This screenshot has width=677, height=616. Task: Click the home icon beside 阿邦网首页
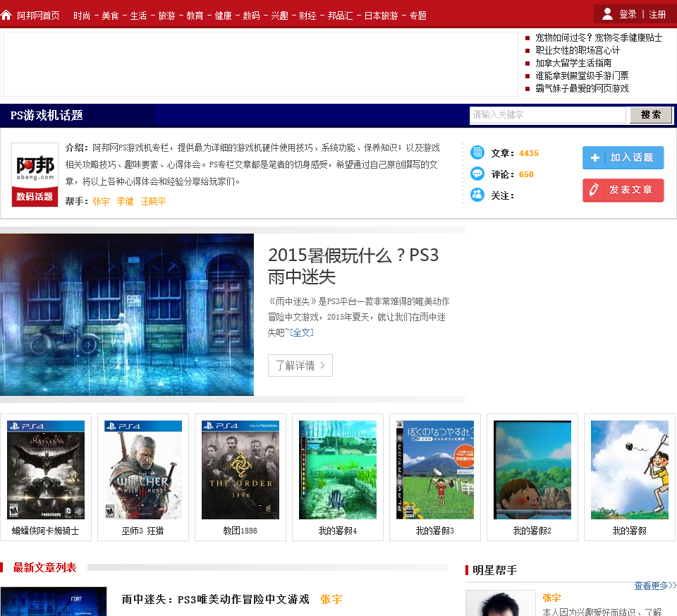point(6,16)
